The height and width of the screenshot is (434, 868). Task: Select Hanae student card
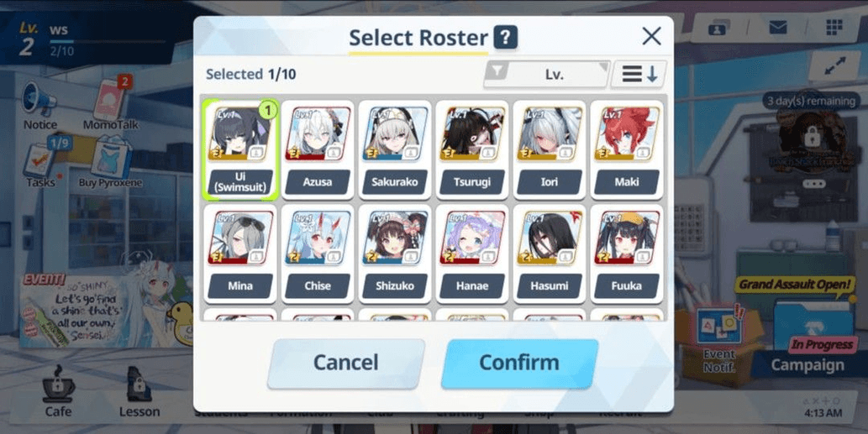pyautogui.click(x=472, y=254)
